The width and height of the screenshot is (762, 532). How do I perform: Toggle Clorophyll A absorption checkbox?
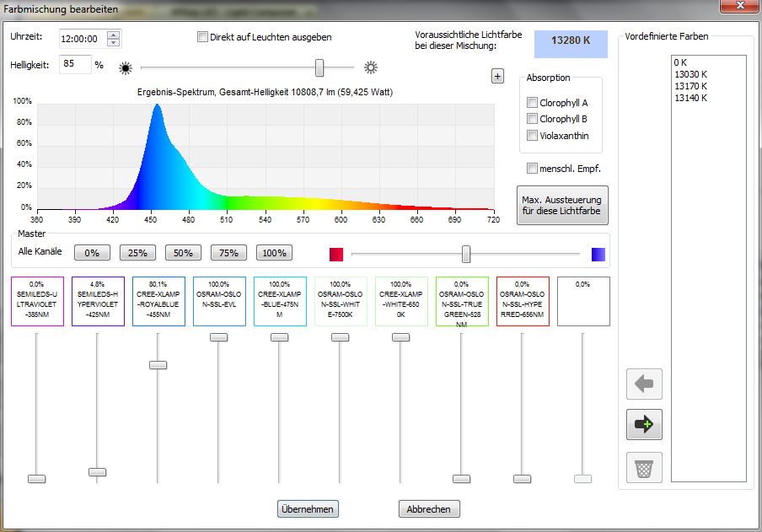532,102
